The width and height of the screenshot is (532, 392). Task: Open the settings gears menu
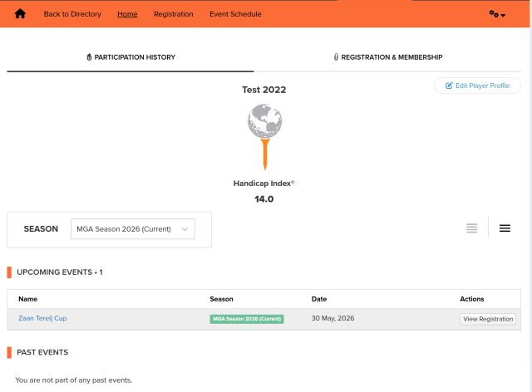[x=497, y=14]
